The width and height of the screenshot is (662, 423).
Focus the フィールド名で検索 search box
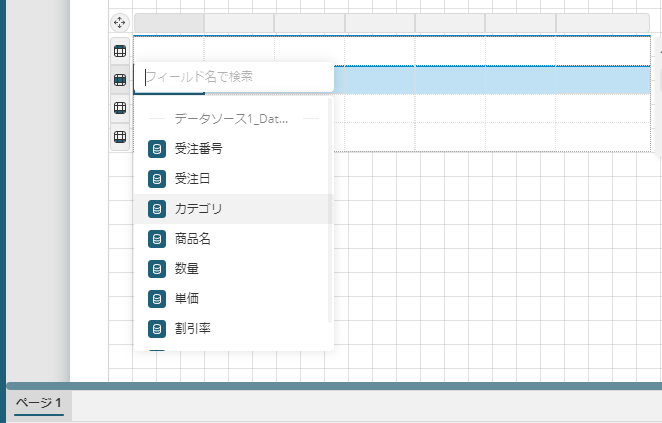(x=233, y=76)
